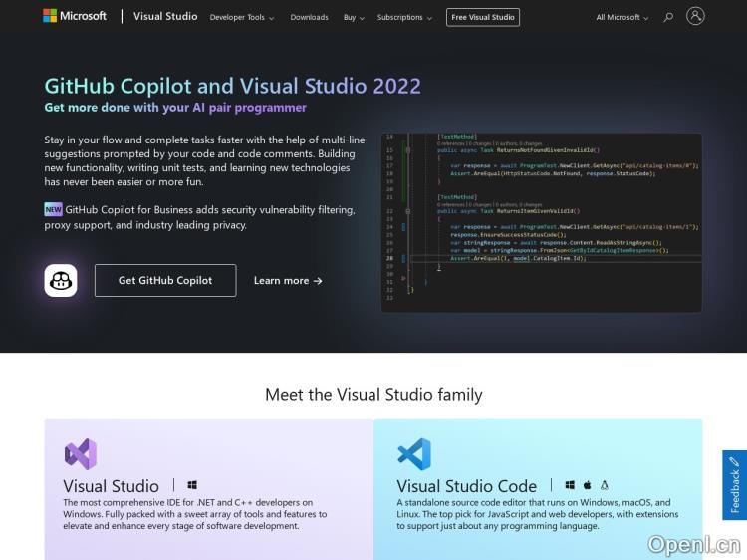Expand the Developer Tools dropdown
This screenshot has width=747, height=560.
pos(241,17)
